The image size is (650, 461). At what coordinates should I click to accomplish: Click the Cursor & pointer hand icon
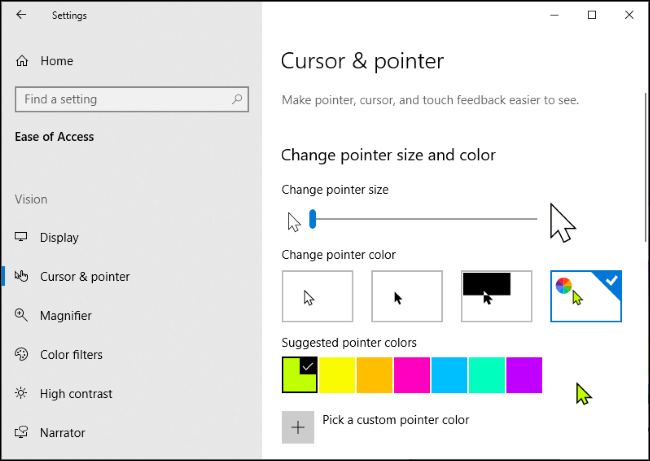coord(22,276)
